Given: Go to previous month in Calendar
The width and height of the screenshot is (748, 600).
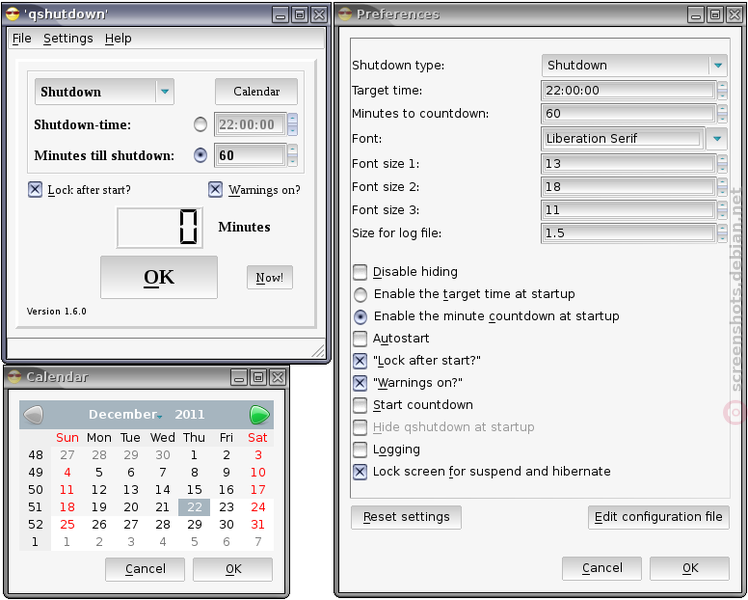Looking at the screenshot, I should 33,414.
